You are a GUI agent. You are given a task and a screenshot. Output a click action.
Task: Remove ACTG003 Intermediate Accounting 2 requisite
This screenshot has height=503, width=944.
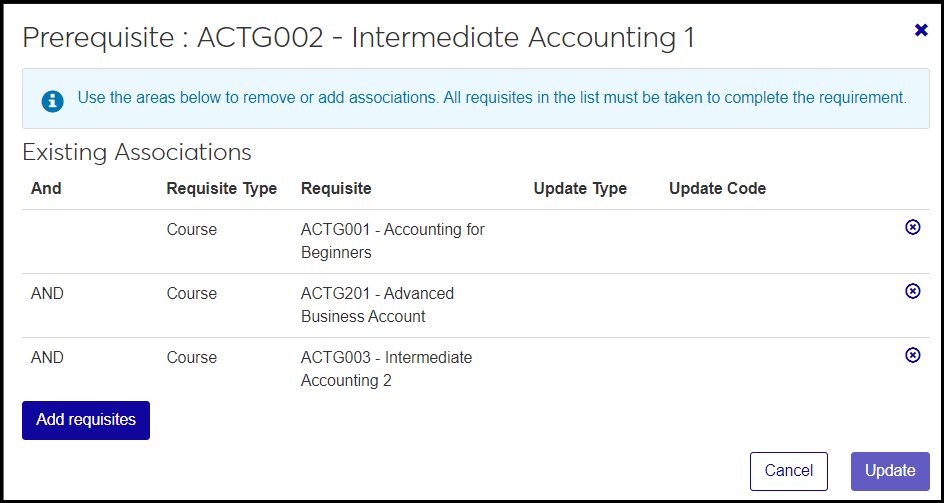click(912, 355)
